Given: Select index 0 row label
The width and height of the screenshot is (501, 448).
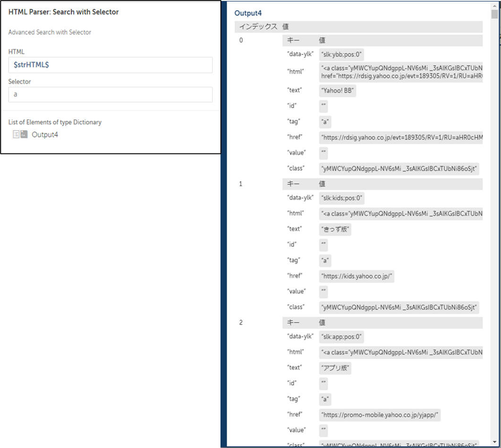Looking at the screenshot, I should 241,40.
